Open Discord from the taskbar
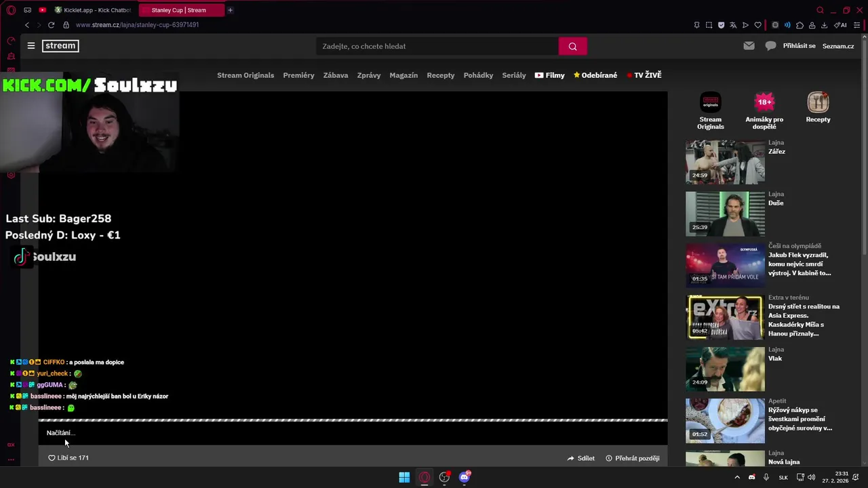The height and width of the screenshot is (488, 868). [465, 477]
